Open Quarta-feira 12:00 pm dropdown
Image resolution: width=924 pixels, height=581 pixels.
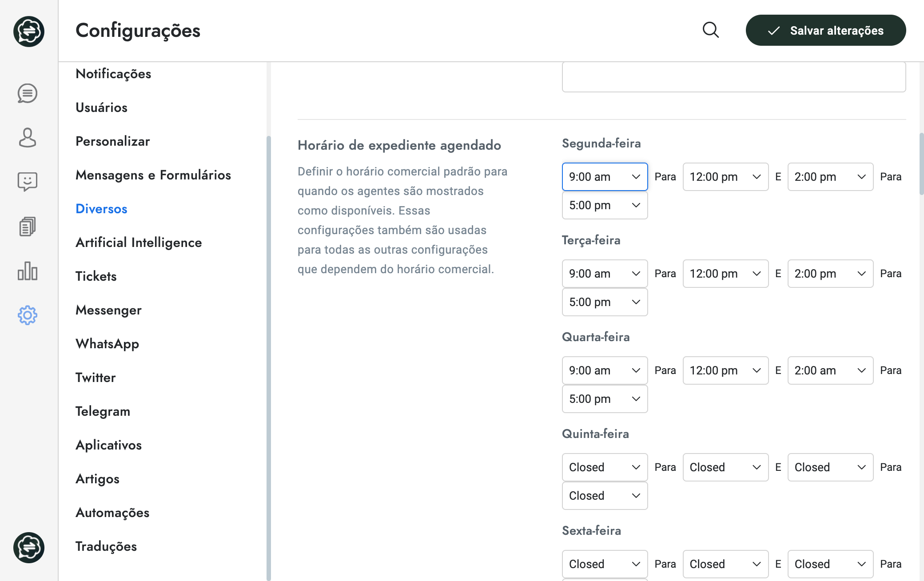[x=725, y=370]
